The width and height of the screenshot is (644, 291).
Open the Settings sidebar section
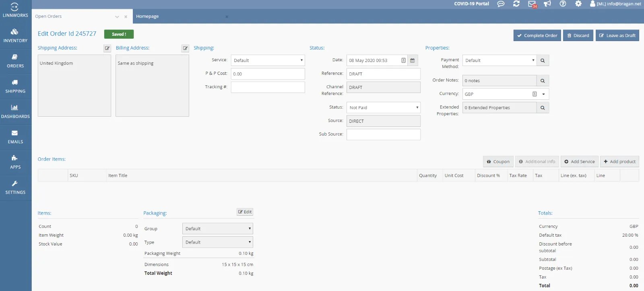tap(15, 188)
